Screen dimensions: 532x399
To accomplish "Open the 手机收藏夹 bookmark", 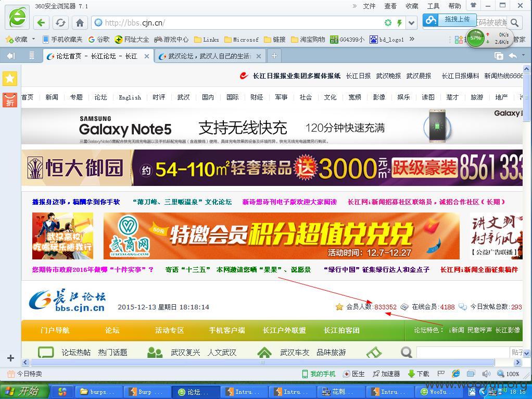I will pyautogui.click(x=63, y=40).
